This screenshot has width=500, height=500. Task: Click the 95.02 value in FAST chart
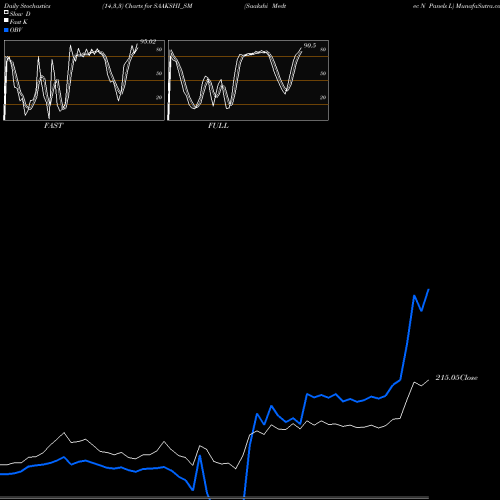148,42
